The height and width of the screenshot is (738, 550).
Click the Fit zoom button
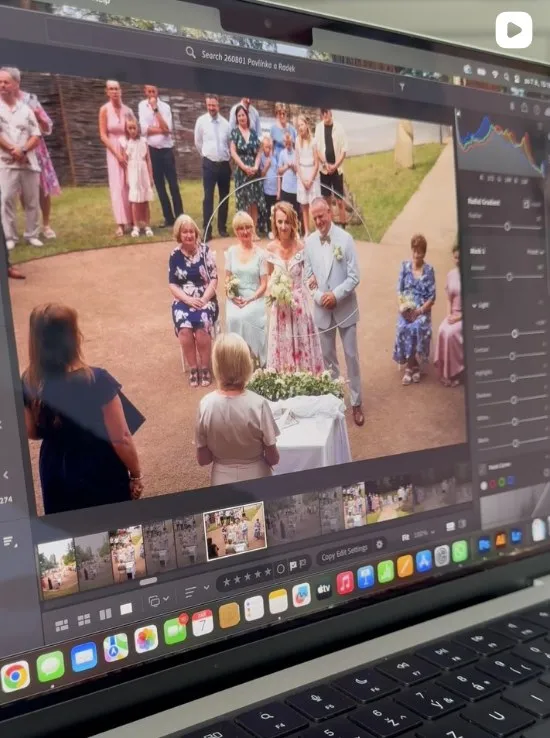(405, 537)
